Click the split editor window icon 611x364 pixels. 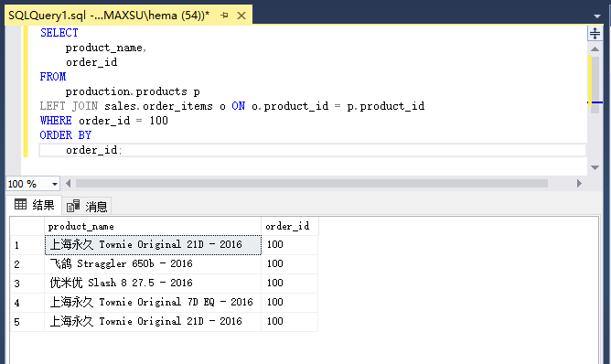(x=595, y=33)
